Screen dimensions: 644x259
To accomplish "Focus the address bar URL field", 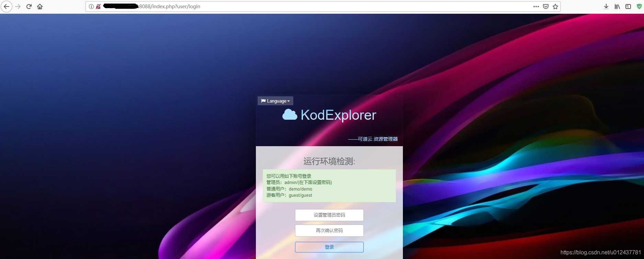I will (x=323, y=7).
